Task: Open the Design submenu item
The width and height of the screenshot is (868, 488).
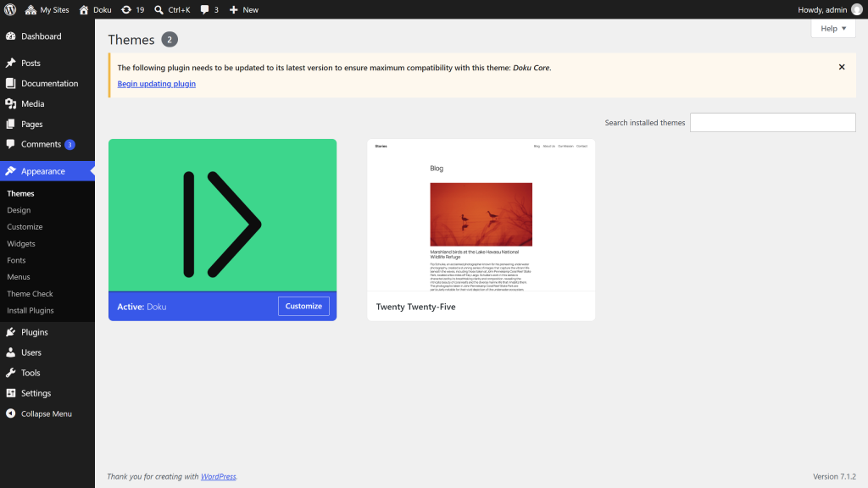Action: tap(19, 210)
